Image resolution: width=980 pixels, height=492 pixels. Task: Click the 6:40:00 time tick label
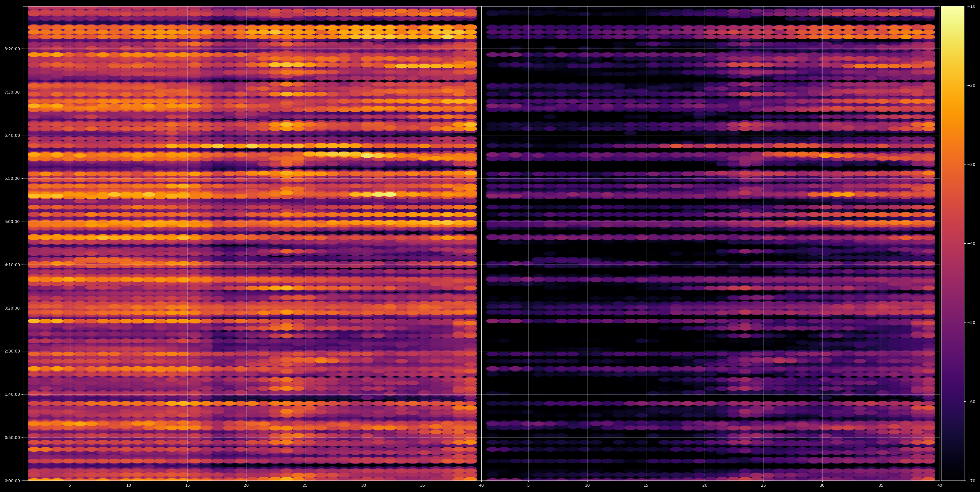coord(12,135)
